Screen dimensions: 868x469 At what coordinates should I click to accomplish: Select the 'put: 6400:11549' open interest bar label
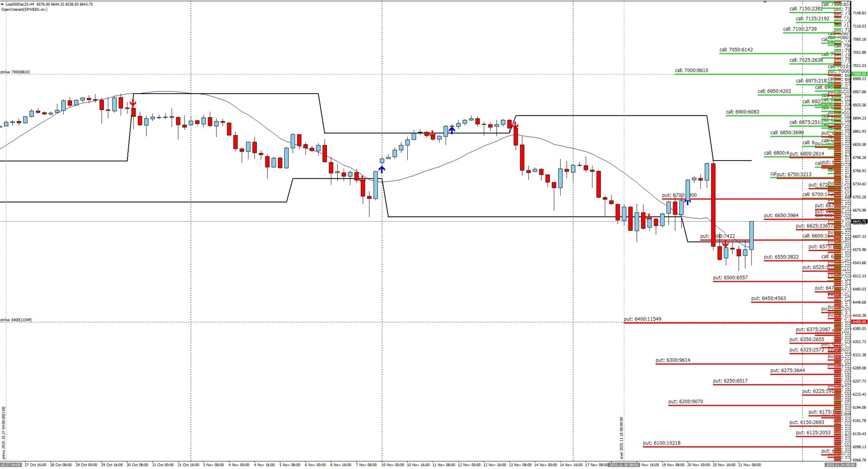pos(642,319)
